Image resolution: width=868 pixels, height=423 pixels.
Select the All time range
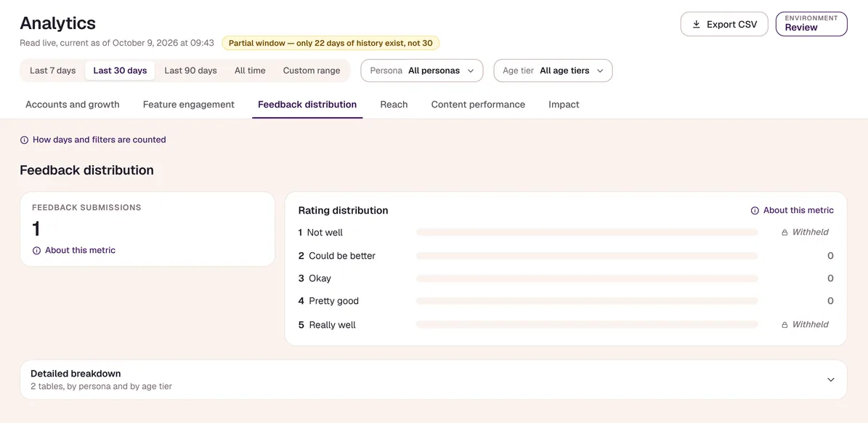[x=250, y=70]
